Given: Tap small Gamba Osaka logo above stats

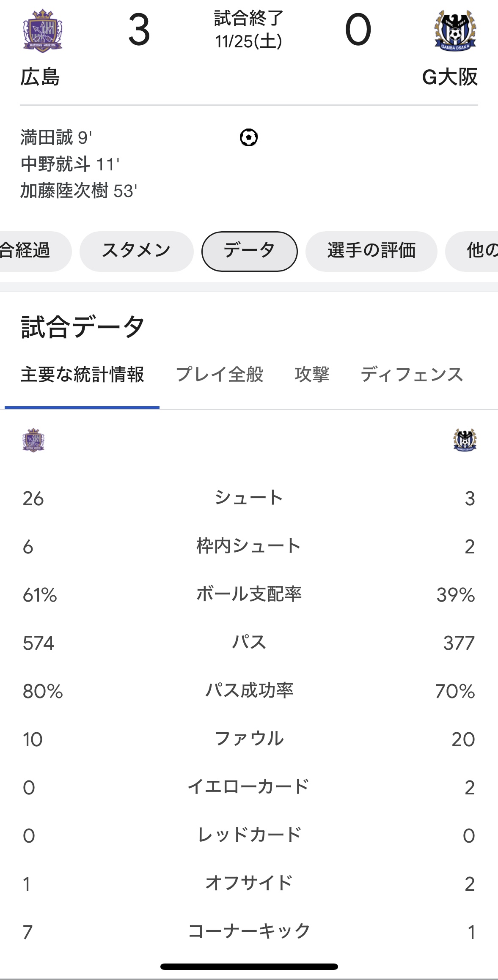Looking at the screenshot, I should (465, 440).
